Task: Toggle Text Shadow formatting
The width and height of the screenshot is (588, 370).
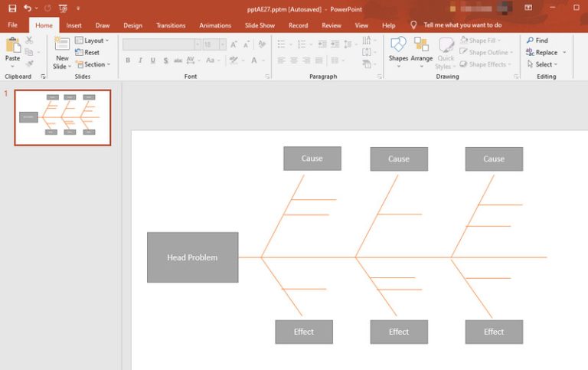Action: coord(165,61)
